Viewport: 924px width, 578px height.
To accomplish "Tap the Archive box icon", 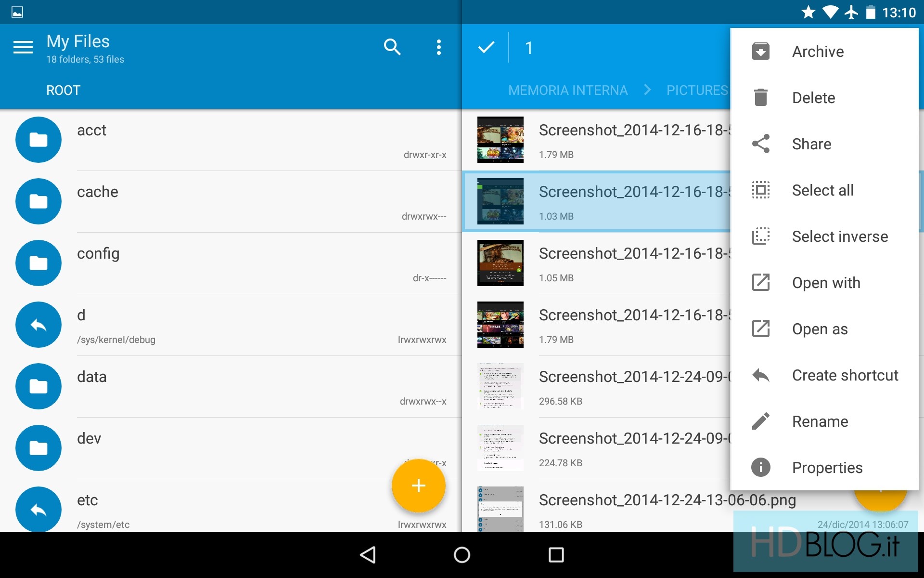I will (761, 51).
